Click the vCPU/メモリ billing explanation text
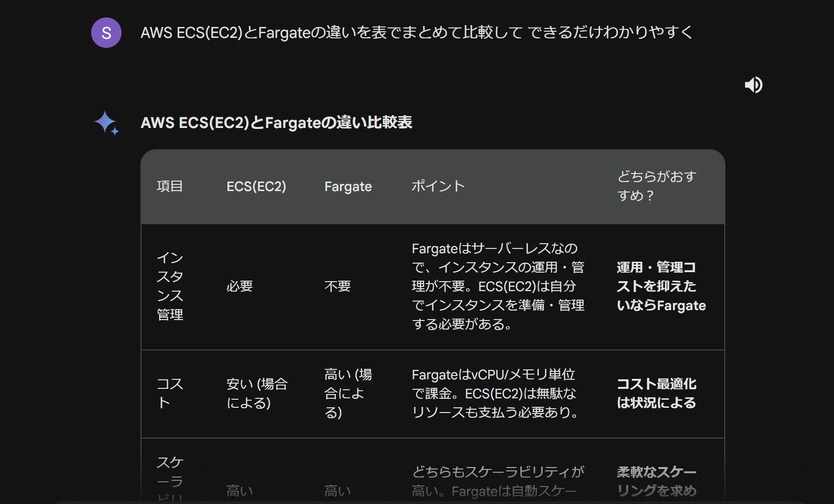 (x=495, y=393)
